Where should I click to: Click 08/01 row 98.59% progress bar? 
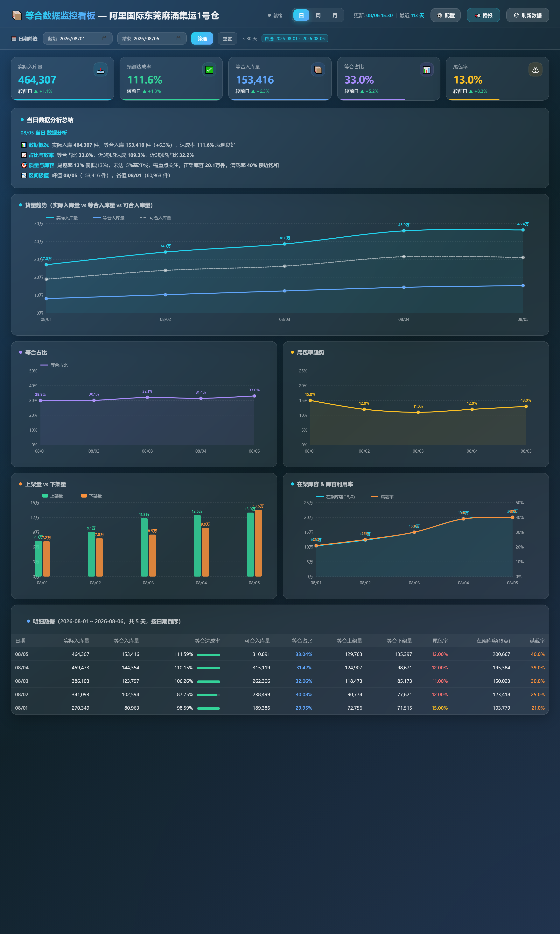(209, 708)
